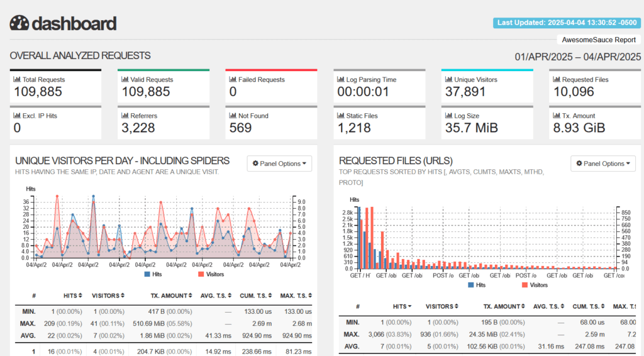The width and height of the screenshot is (644, 356).
Task: Click the chart icon beside Unique Visitors
Action: point(448,80)
